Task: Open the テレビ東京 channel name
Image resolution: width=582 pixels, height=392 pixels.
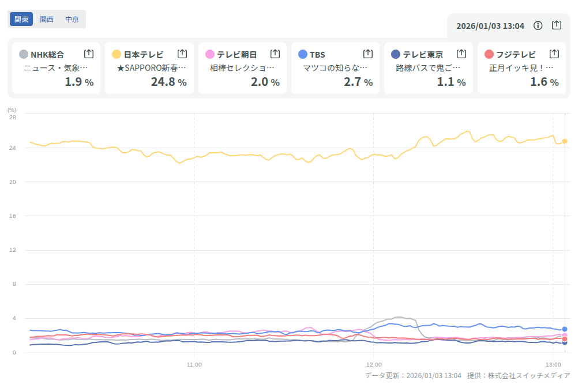Action: [x=423, y=55]
